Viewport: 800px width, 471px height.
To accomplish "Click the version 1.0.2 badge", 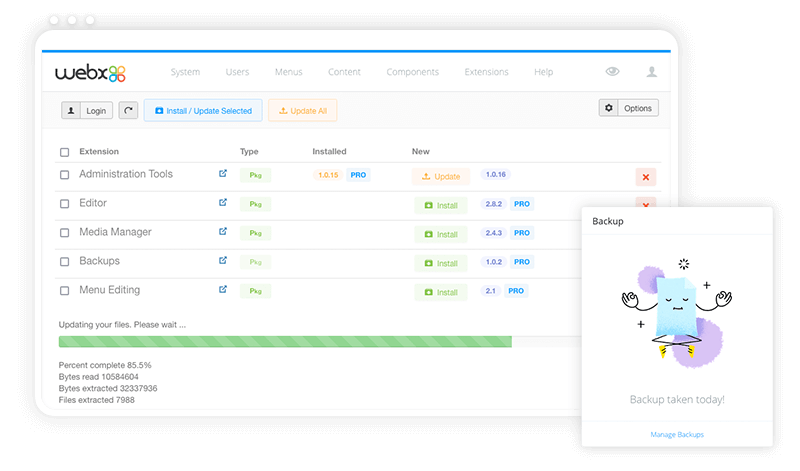I will click(493, 262).
